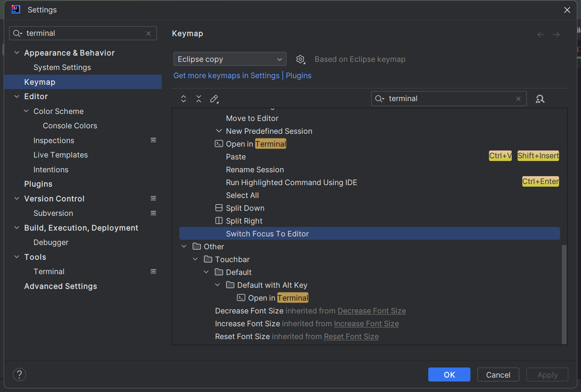Follow the Reset Font Size inherited link
Viewport: 581px width, 392px height.
[351, 336]
